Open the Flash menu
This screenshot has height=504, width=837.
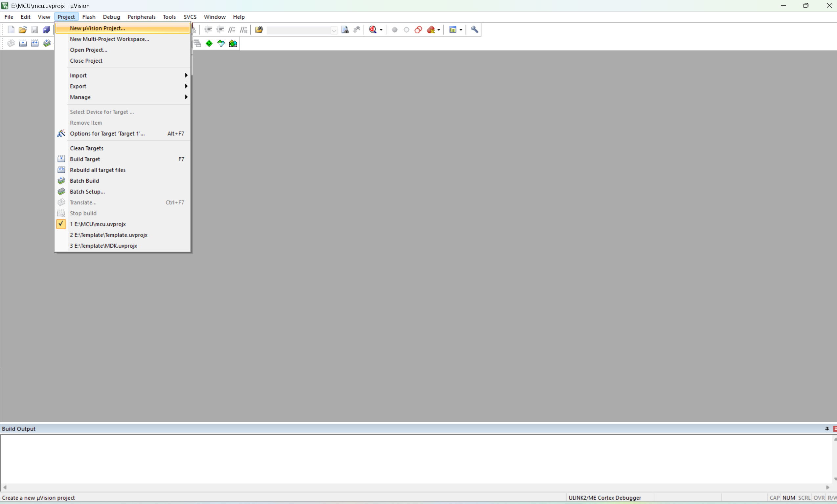point(88,17)
